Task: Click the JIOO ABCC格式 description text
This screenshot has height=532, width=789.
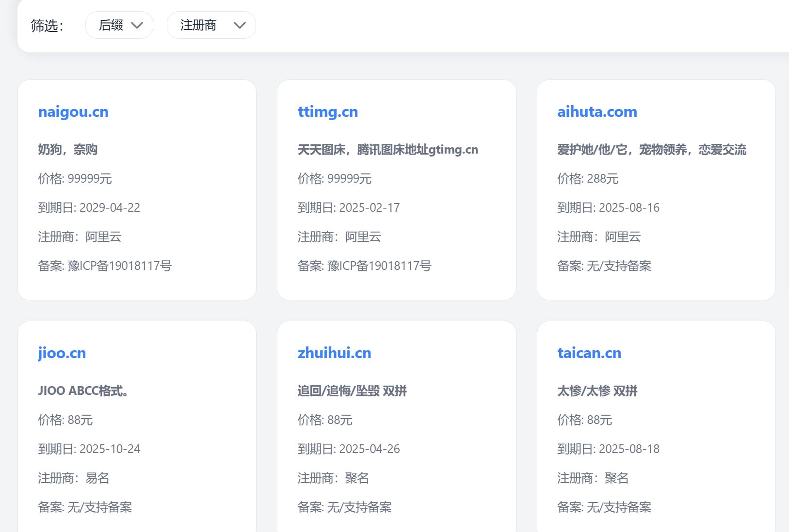Action: point(83,391)
